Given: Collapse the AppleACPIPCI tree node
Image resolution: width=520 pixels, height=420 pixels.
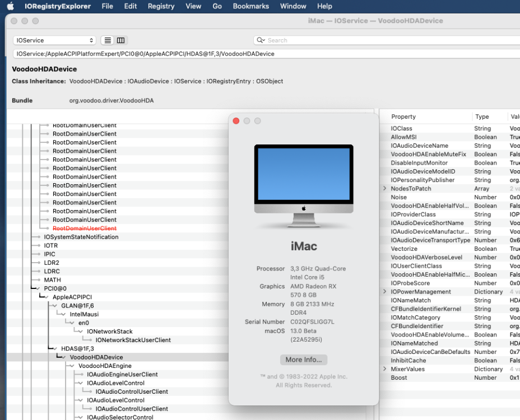Looking at the screenshot, I should tap(47, 297).
